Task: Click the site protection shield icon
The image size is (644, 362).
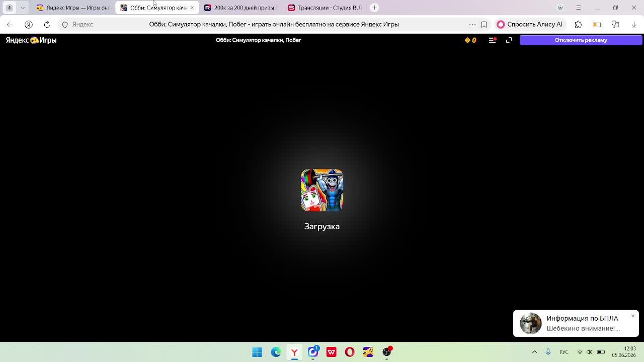Action: pos(65,24)
